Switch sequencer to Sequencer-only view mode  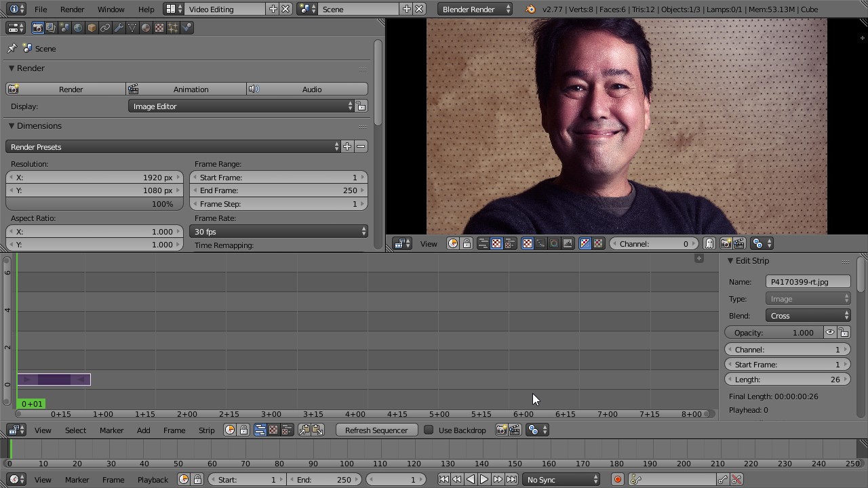[260, 430]
